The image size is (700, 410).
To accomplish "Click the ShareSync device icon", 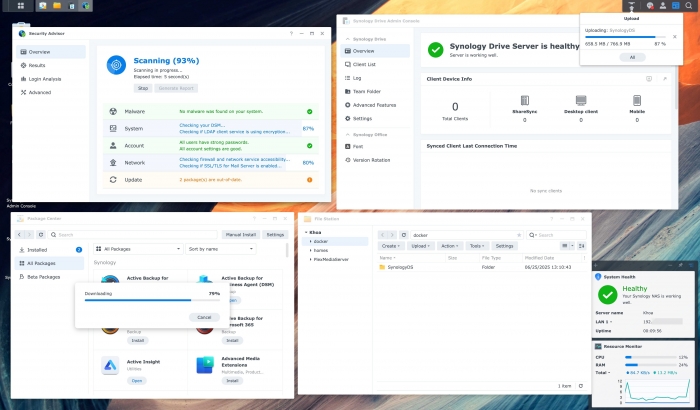I will (525, 100).
